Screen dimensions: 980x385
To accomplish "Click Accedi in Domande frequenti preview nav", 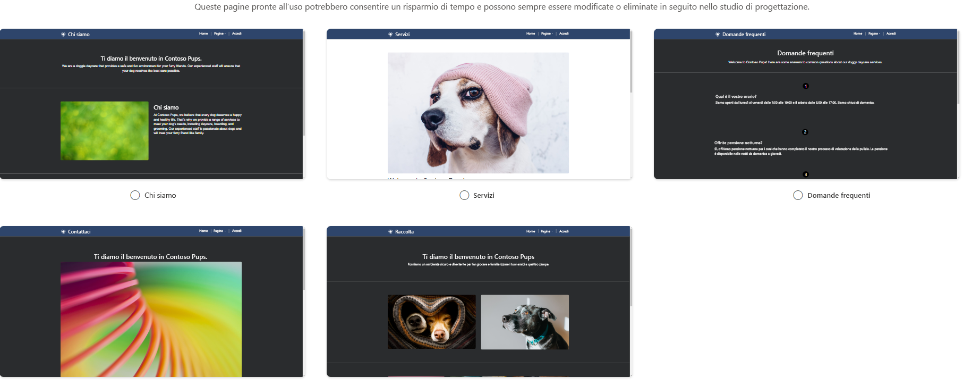I will click(891, 34).
